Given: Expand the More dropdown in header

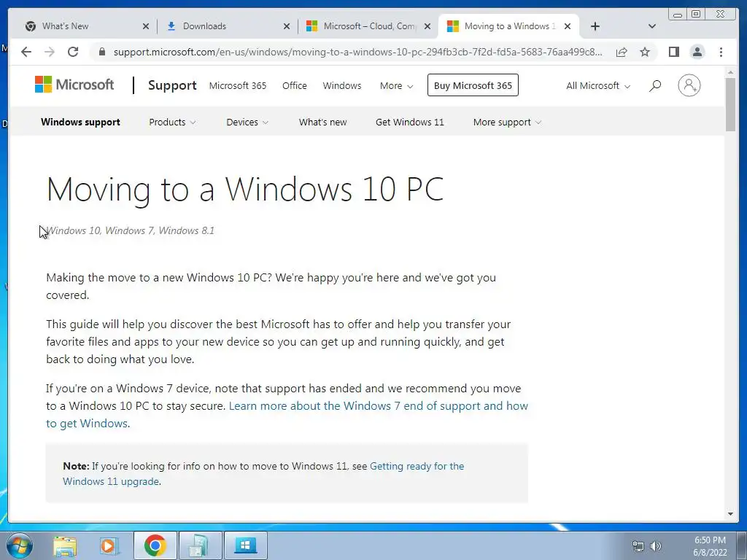Looking at the screenshot, I should [x=396, y=86].
